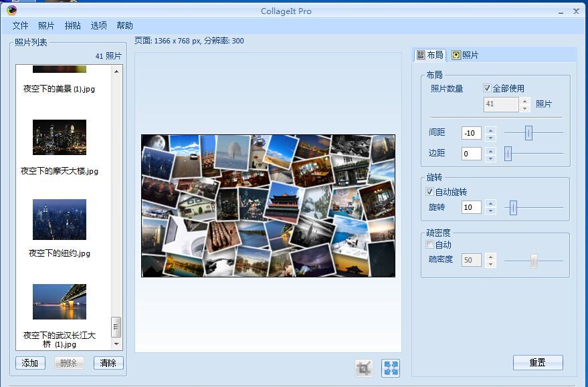Viewport: 588px width, 387px height.
Task: Click the crop collage icon
Action: click(x=364, y=368)
